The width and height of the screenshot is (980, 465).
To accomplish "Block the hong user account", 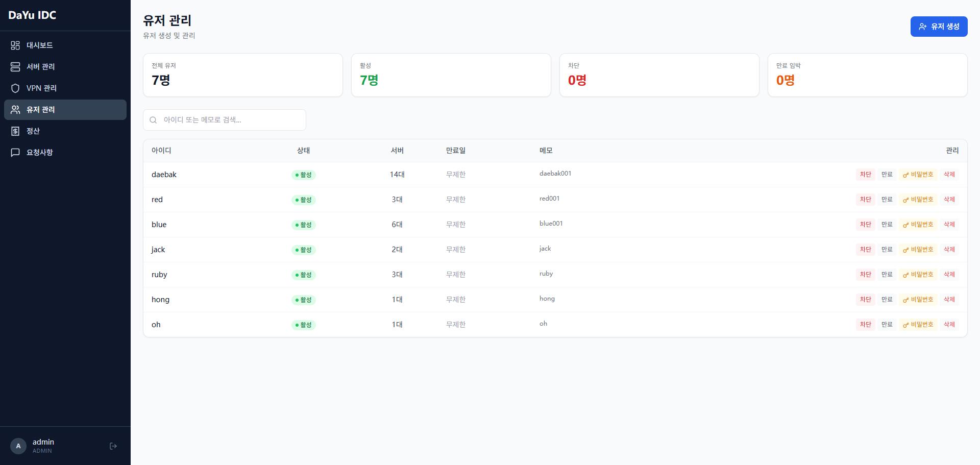I will point(865,300).
